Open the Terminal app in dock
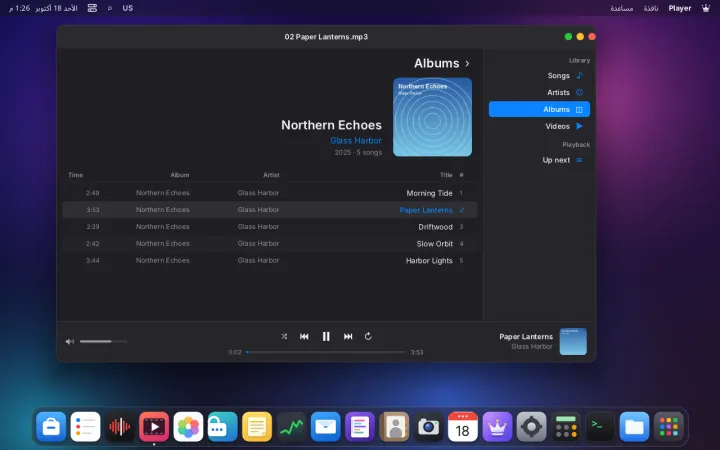The image size is (720, 450). [600, 427]
